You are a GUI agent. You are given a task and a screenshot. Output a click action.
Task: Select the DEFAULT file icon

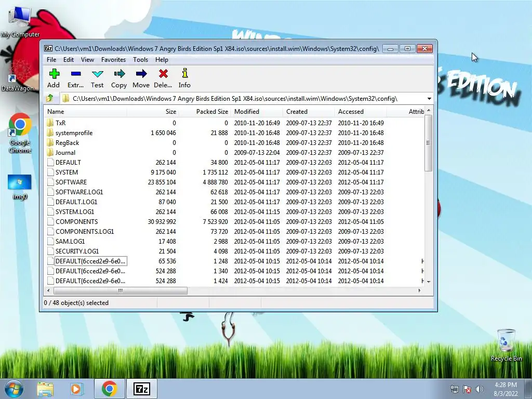point(50,162)
